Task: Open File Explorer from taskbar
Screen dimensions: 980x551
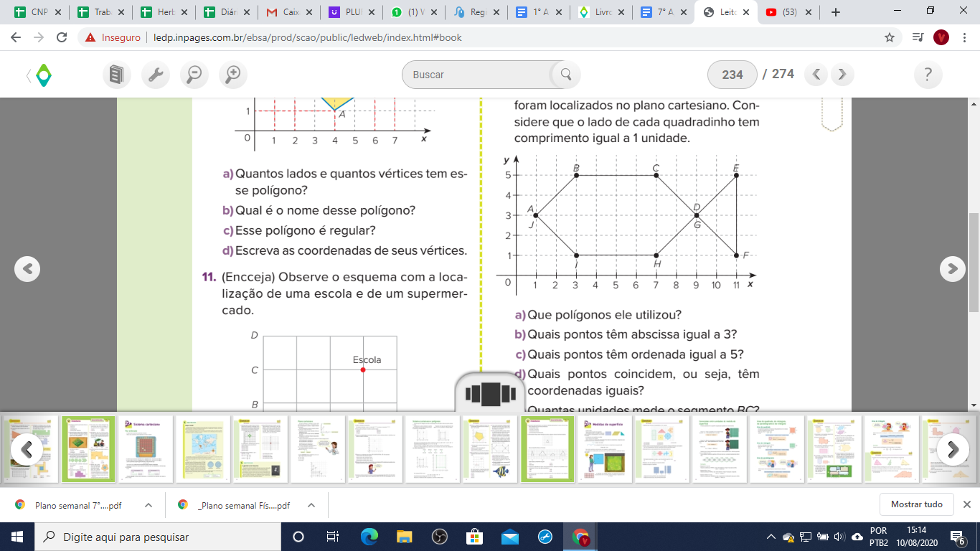Action: [404, 537]
